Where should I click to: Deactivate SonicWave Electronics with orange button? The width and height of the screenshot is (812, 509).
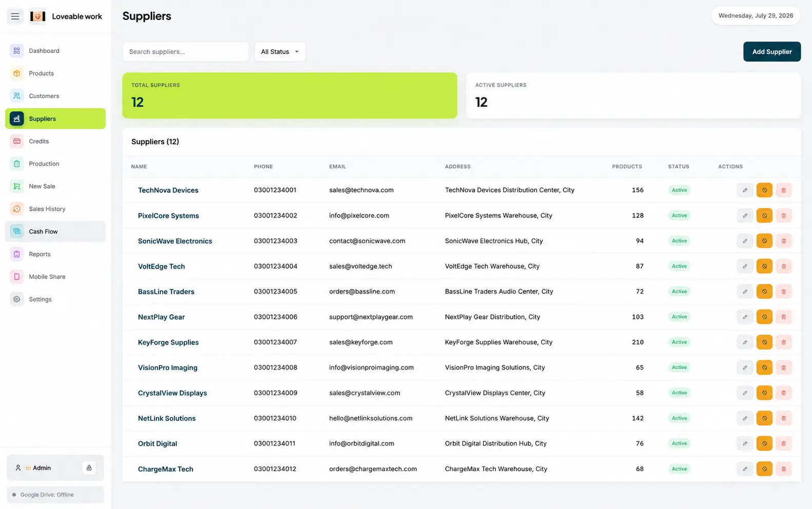[x=764, y=241]
